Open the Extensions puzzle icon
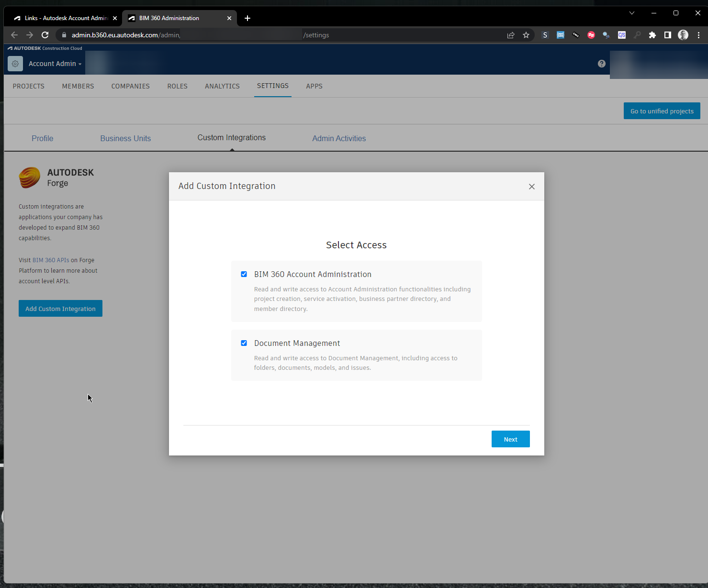Screen dimensions: 708x588 point(652,35)
